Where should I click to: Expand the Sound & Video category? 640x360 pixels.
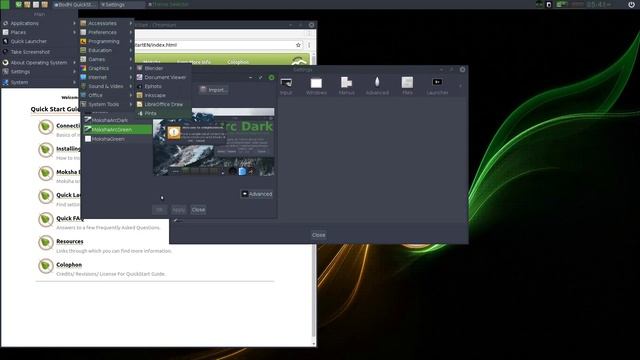(x=106, y=86)
